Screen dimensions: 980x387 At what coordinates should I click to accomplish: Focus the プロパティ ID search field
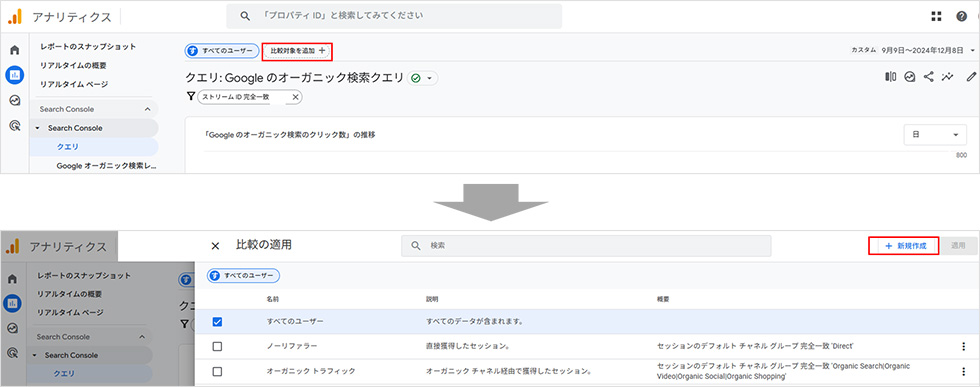coord(394,16)
